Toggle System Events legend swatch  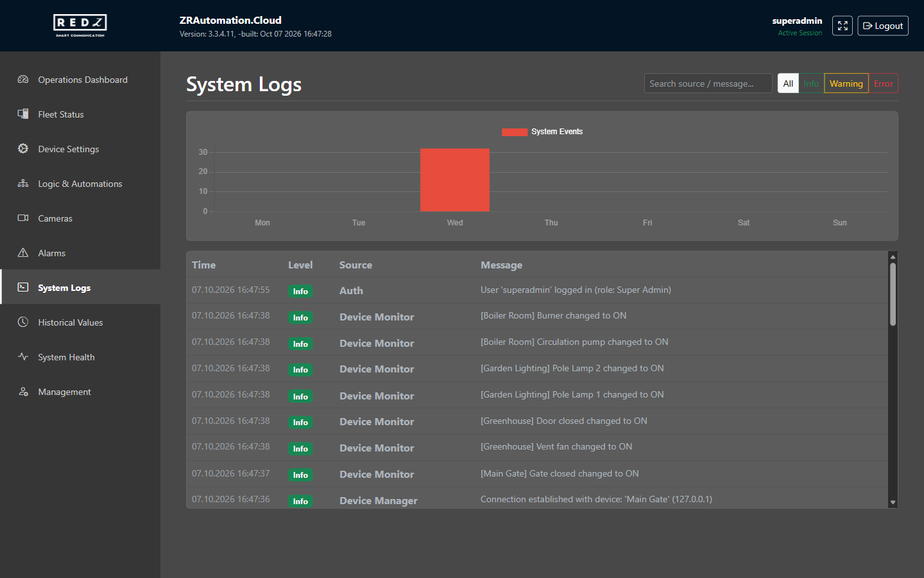coord(515,132)
